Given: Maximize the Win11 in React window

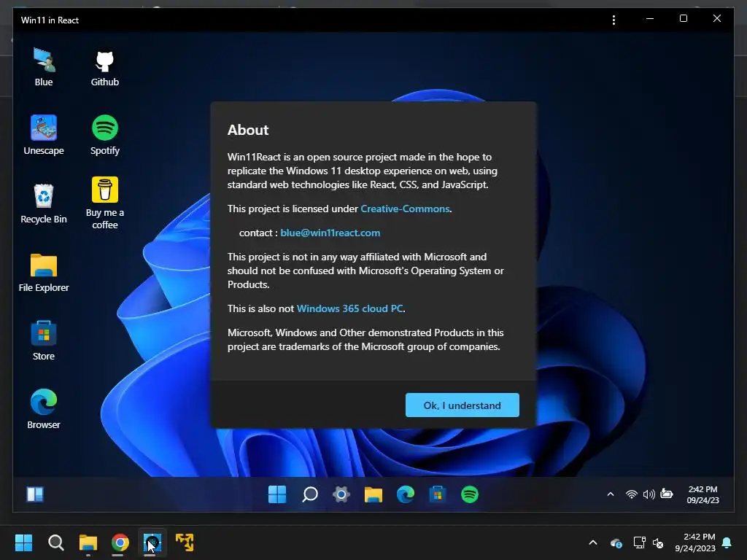Looking at the screenshot, I should point(683,18).
